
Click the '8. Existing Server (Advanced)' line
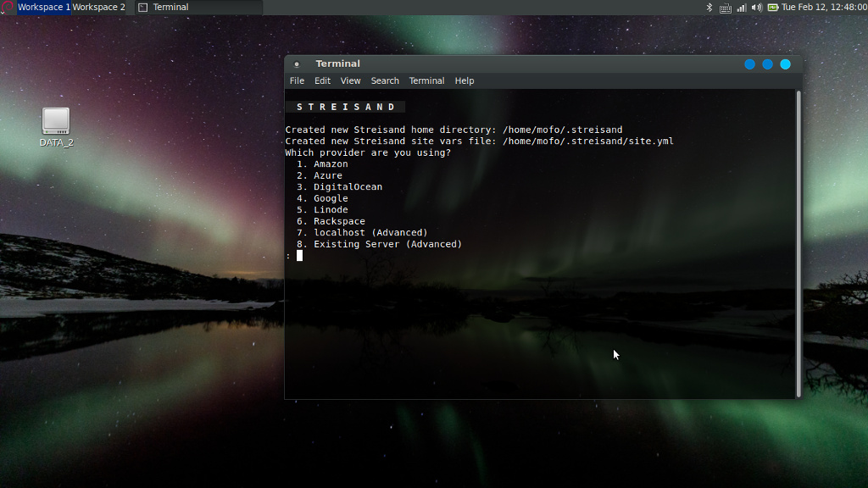(379, 244)
